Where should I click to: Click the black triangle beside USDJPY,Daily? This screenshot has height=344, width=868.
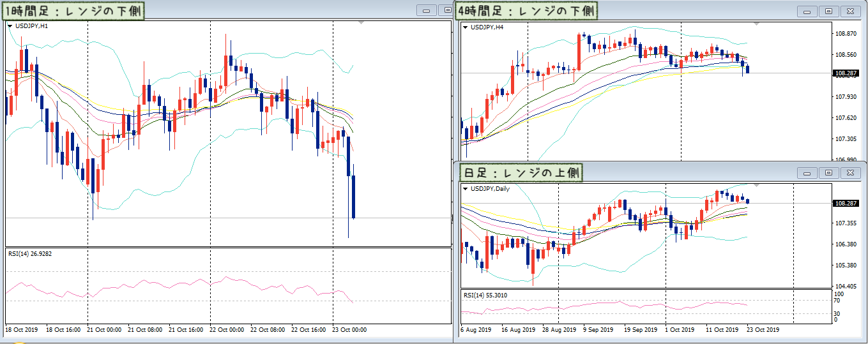click(465, 189)
